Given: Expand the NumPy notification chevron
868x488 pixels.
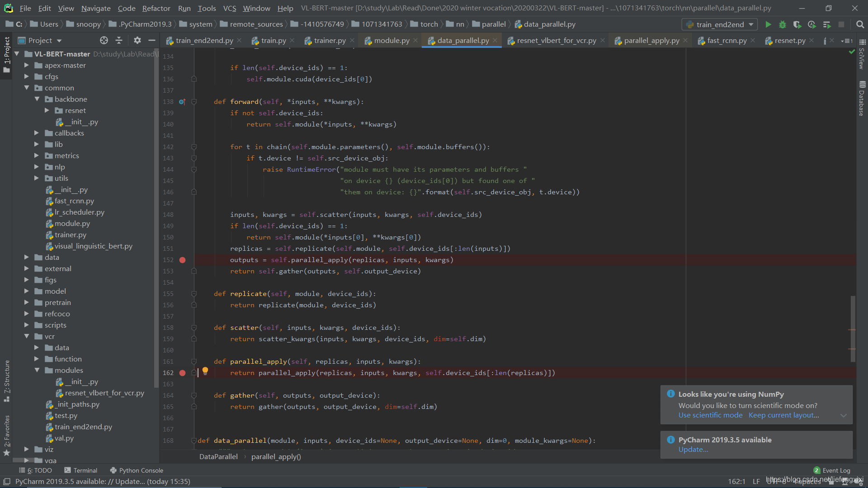Looking at the screenshot, I should pyautogui.click(x=844, y=416).
